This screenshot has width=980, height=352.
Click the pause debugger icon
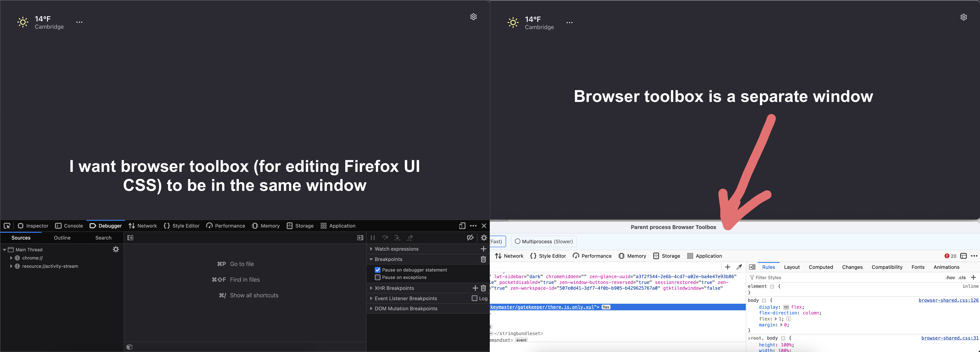pyautogui.click(x=373, y=238)
